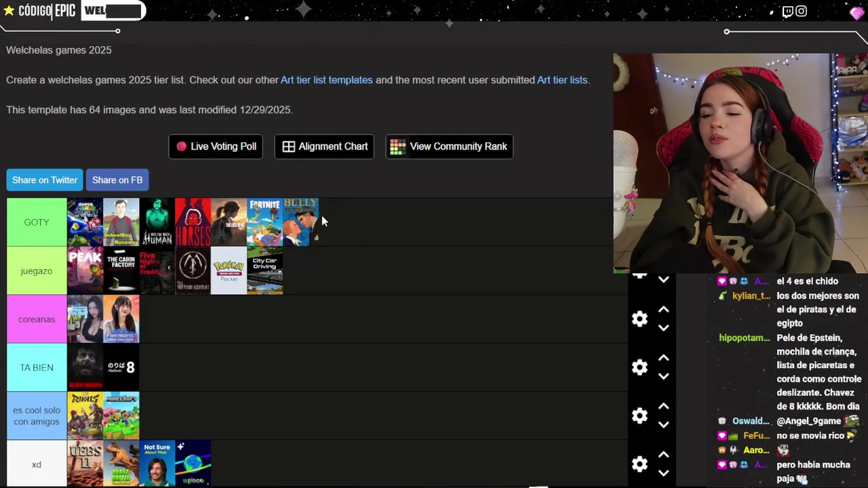Open settings gear for the amigos row
This screenshot has width=868, height=488.
(x=639, y=415)
